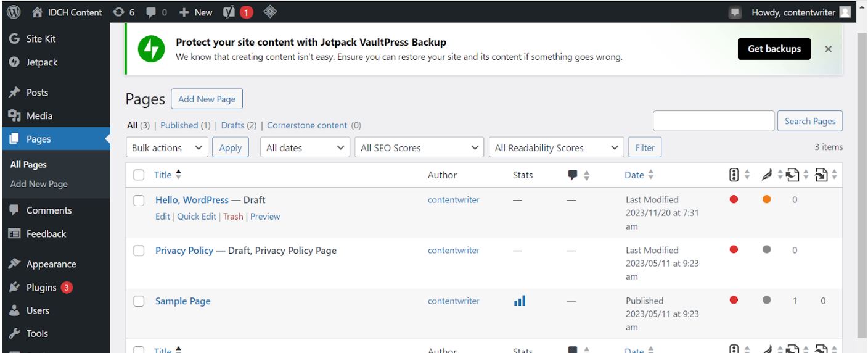Select Add New Page submenu item
Image resolution: width=868 pixels, height=353 pixels.
pos(39,184)
